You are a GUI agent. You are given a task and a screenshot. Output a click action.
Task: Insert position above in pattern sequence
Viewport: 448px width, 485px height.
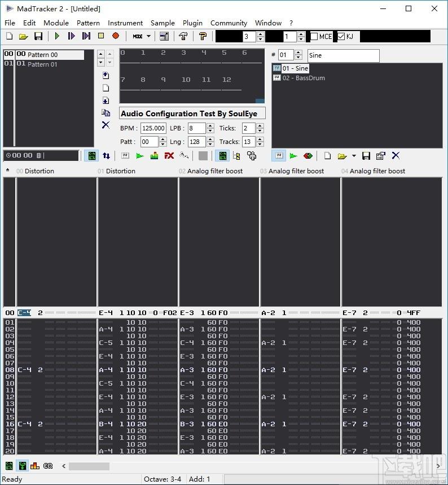point(106,75)
